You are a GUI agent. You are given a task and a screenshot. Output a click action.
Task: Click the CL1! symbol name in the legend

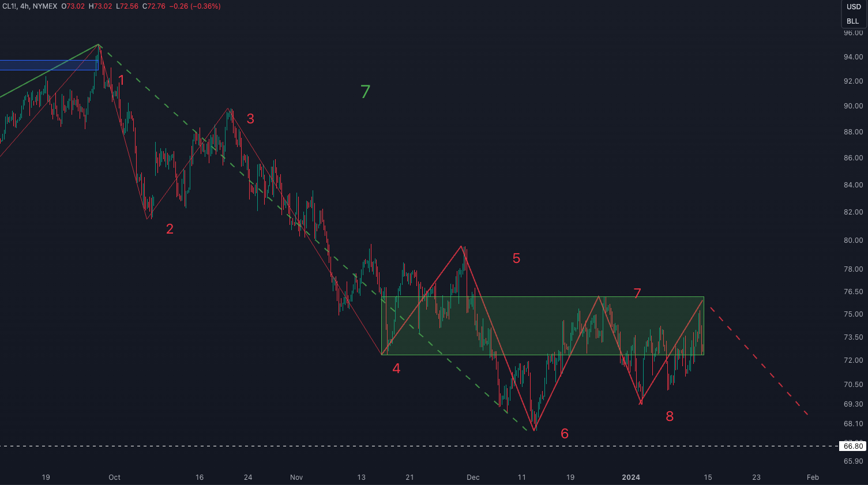[9, 6]
